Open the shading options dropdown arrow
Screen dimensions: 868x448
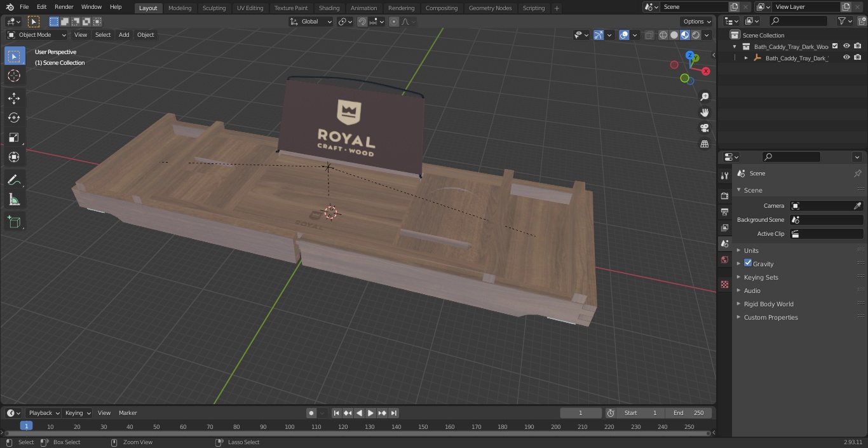[707, 35]
